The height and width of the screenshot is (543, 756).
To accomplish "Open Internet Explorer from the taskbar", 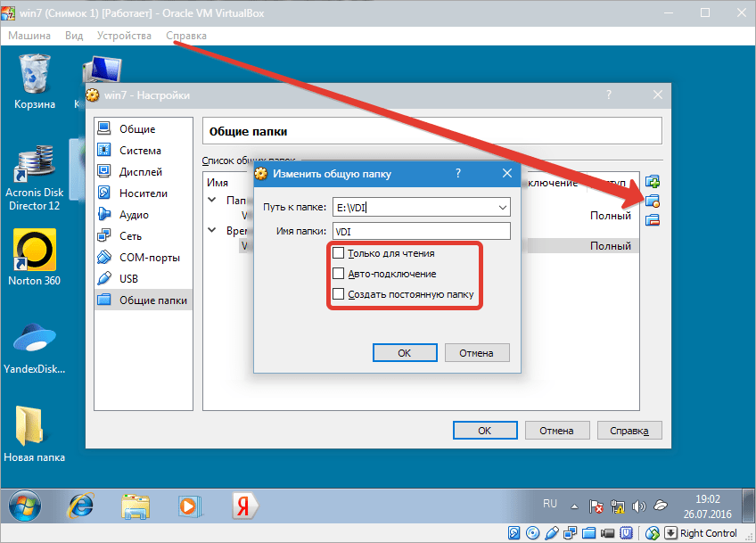I will (x=81, y=506).
